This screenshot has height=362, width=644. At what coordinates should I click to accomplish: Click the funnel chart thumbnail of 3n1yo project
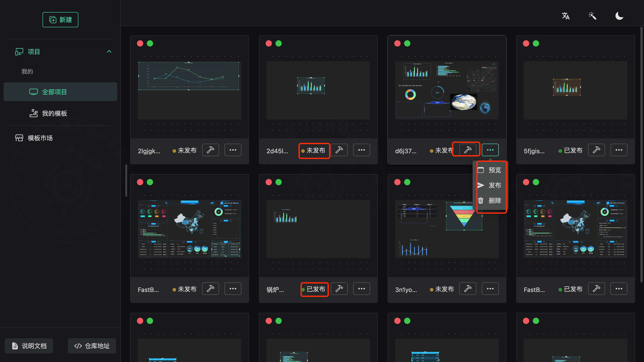tap(447, 229)
